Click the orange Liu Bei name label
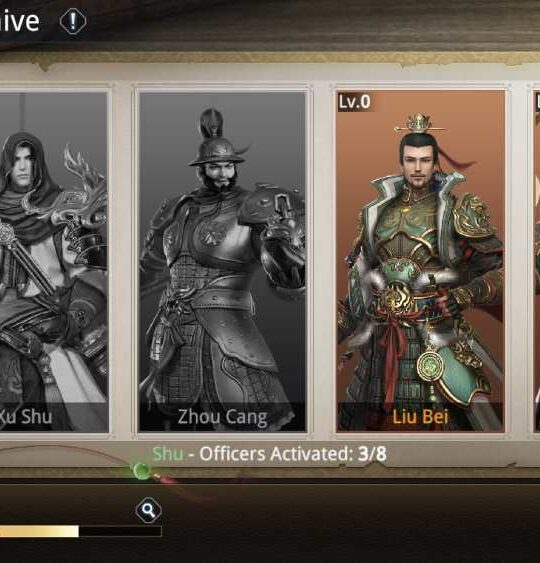The width and height of the screenshot is (540, 563). coord(420,417)
